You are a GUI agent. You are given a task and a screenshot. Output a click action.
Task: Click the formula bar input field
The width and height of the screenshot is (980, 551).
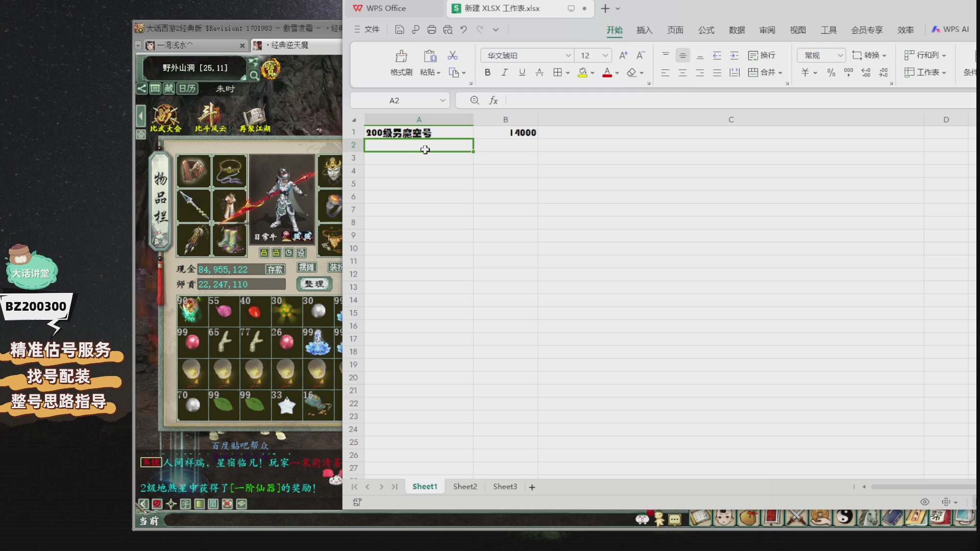point(740,101)
